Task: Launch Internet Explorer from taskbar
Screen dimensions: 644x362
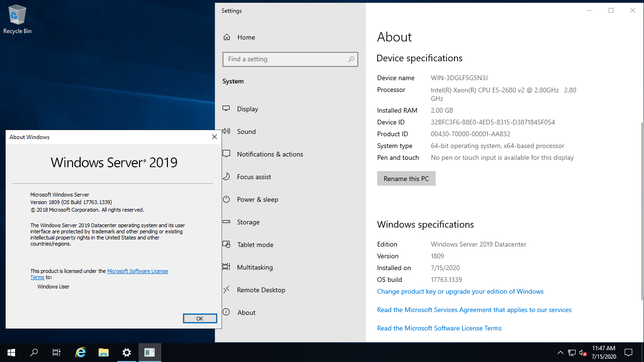Action: pos(81,353)
